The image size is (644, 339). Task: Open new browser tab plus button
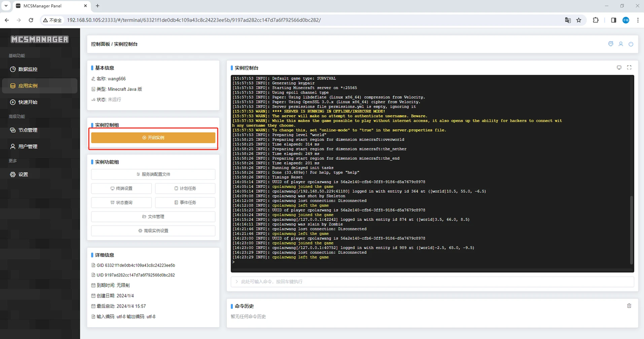point(97,6)
